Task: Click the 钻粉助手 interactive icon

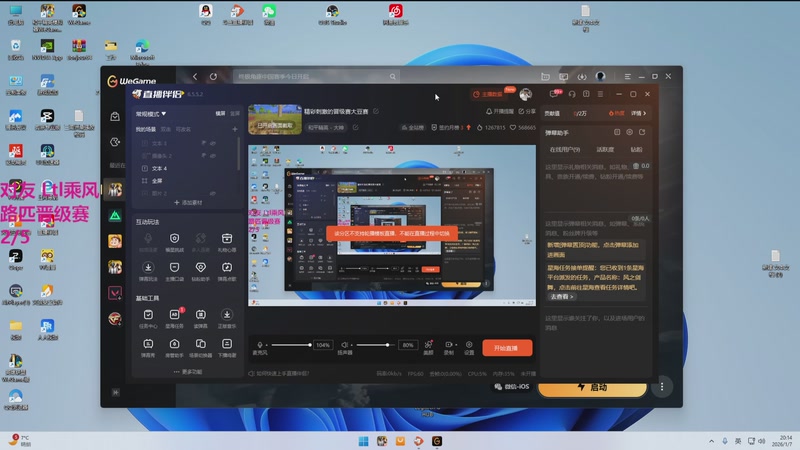Action: point(201,267)
